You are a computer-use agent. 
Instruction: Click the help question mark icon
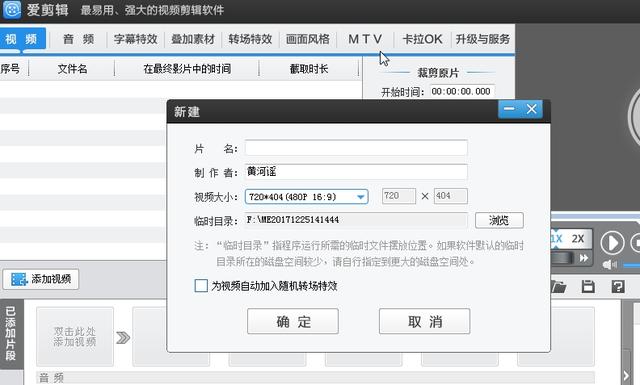point(618,287)
